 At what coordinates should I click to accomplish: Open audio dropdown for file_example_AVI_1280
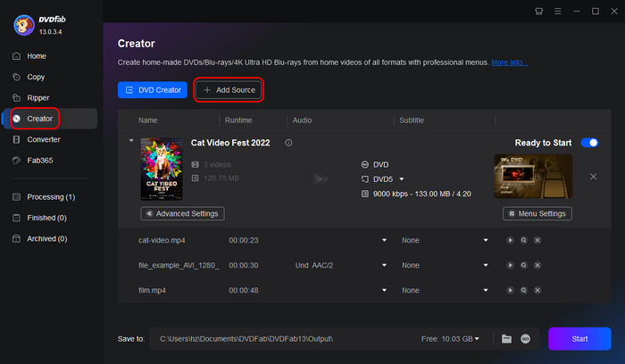point(384,265)
